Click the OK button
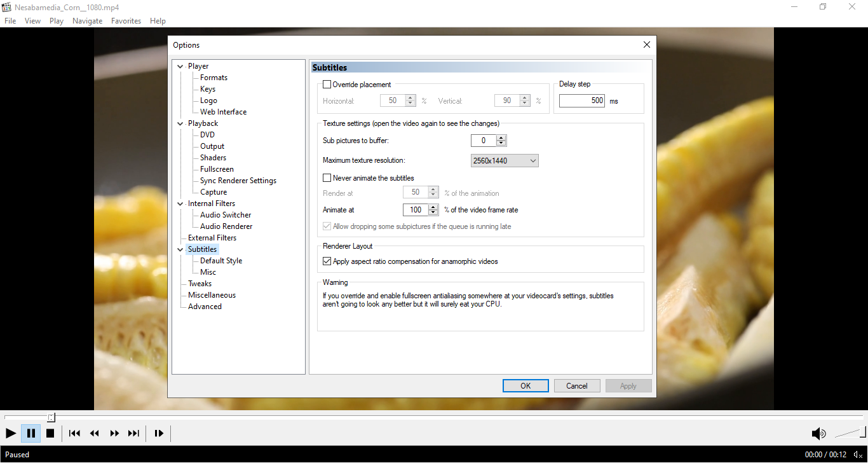Screen dimensions: 868x463 [x=525, y=386]
